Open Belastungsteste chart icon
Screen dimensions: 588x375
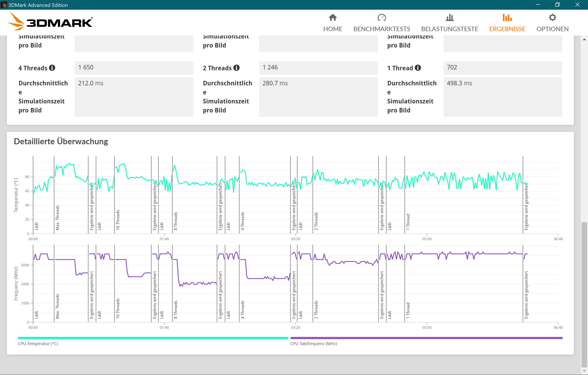click(449, 18)
